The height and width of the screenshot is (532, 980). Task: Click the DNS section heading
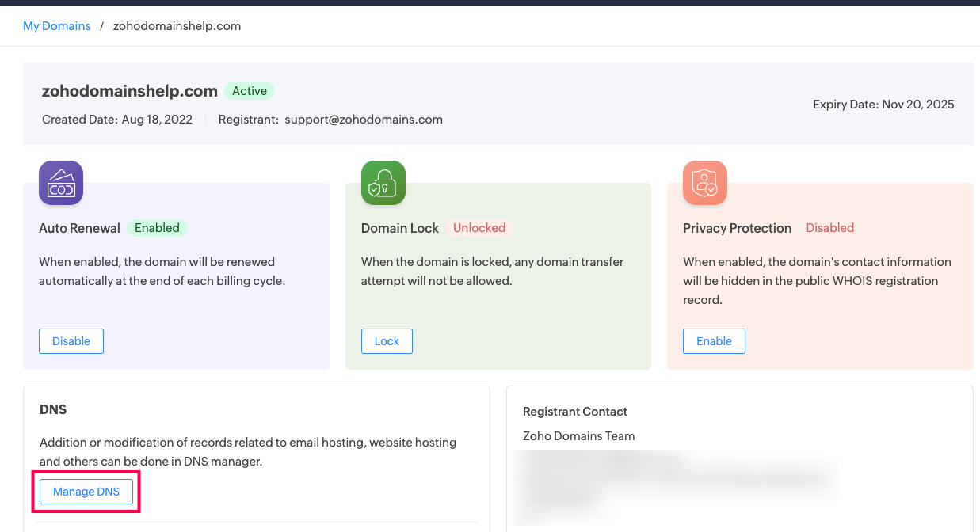pos(53,410)
